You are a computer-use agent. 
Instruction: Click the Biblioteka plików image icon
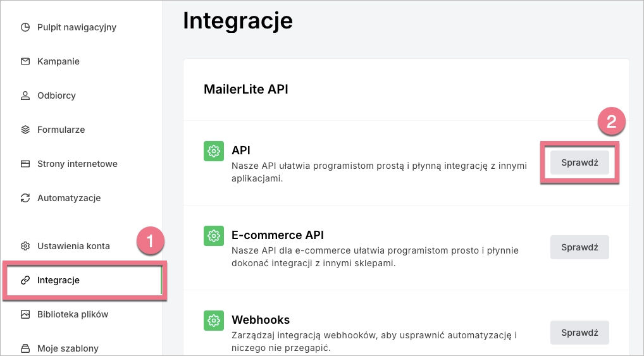point(25,314)
